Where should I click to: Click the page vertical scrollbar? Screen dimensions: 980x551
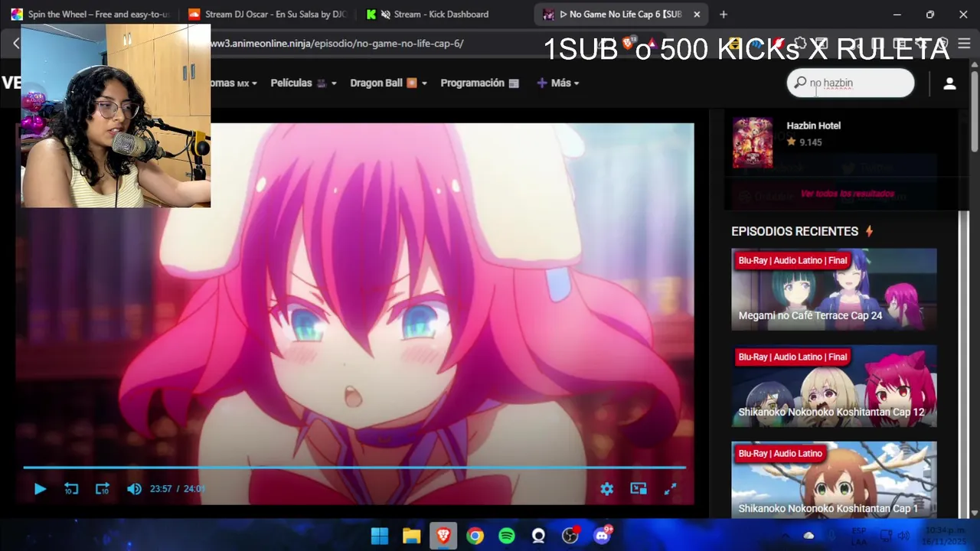coord(975,111)
